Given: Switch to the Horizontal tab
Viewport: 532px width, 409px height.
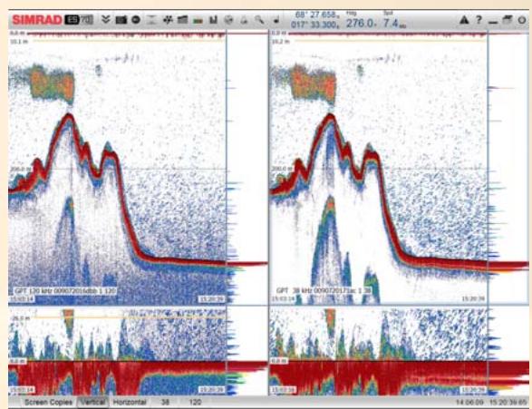Looking at the screenshot, I should (130, 403).
